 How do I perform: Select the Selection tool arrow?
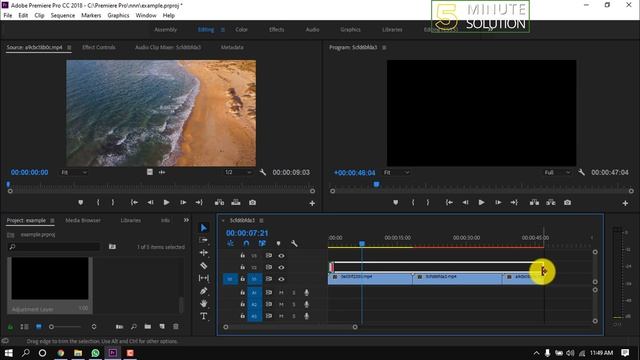point(204,228)
